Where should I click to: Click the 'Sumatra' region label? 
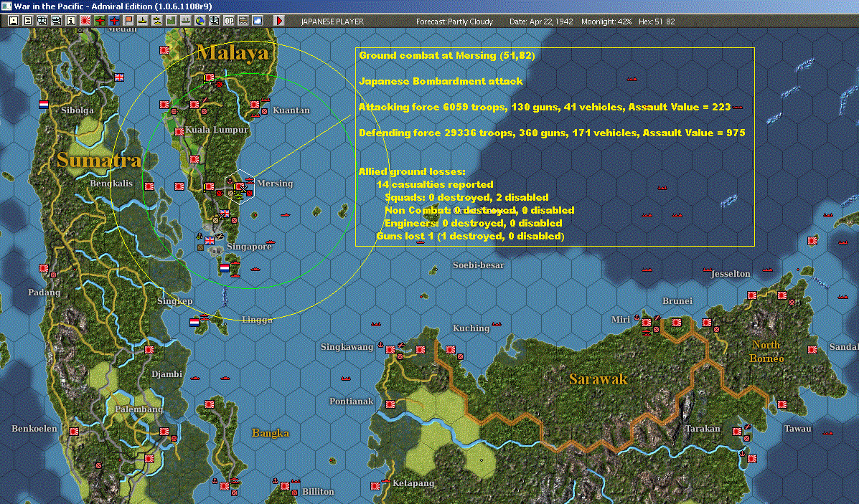[x=98, y=160]
